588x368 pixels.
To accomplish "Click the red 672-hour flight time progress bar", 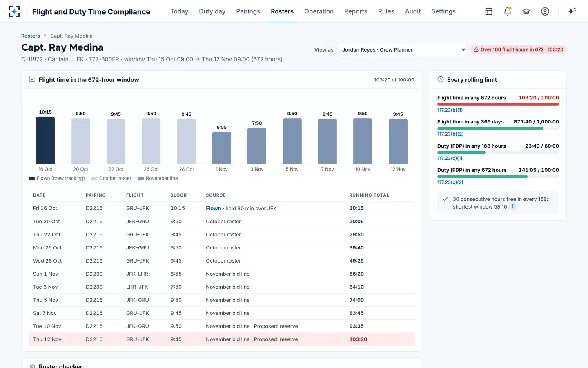I will tap(498, 104).
